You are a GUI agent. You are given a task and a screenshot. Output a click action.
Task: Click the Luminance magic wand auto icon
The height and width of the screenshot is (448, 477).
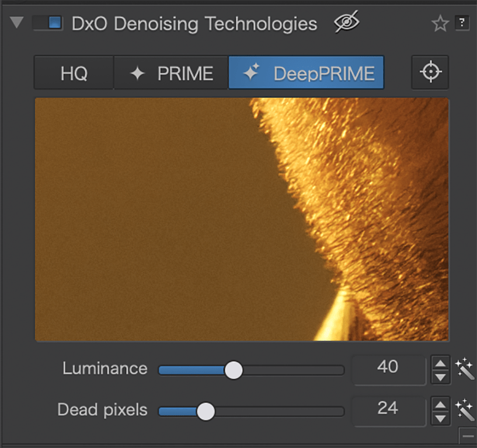pyautogui.click(x=465, y=369)
